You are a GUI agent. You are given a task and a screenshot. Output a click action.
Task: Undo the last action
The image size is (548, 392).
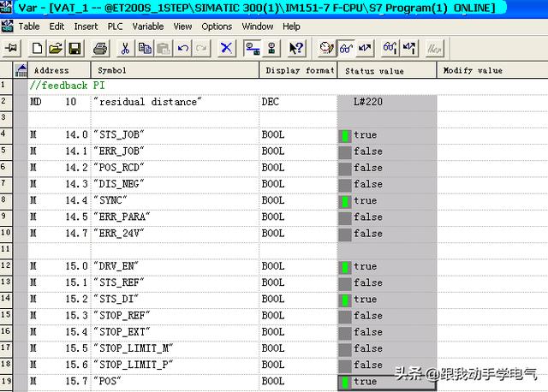(x=182, y=48)
